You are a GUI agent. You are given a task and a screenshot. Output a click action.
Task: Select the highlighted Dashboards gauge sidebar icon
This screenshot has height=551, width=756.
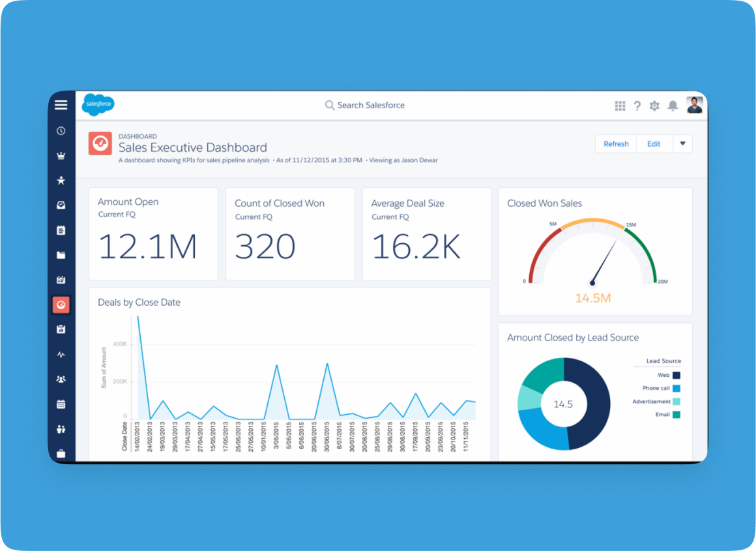61,305
